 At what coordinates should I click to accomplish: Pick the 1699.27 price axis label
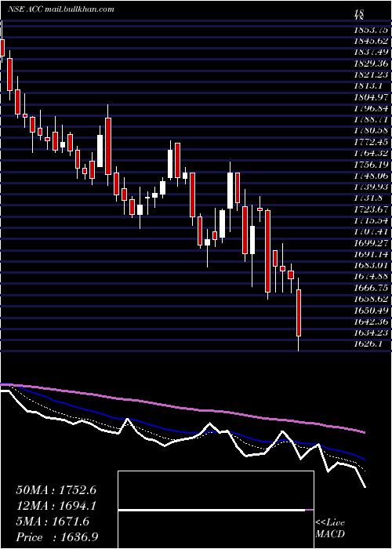click(371, 242)
